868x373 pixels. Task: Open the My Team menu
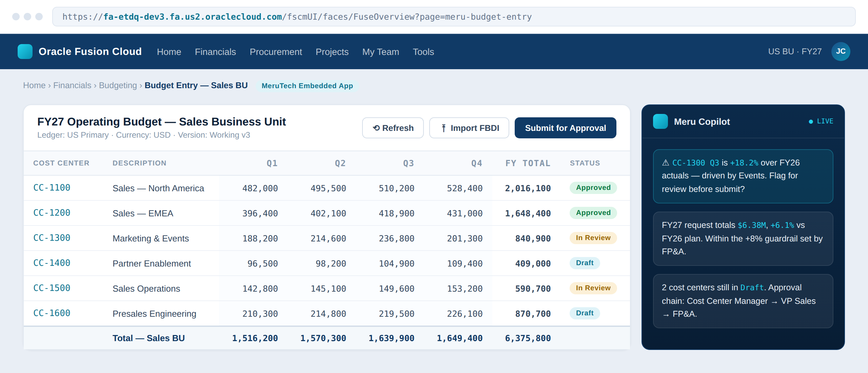[380, 52]
